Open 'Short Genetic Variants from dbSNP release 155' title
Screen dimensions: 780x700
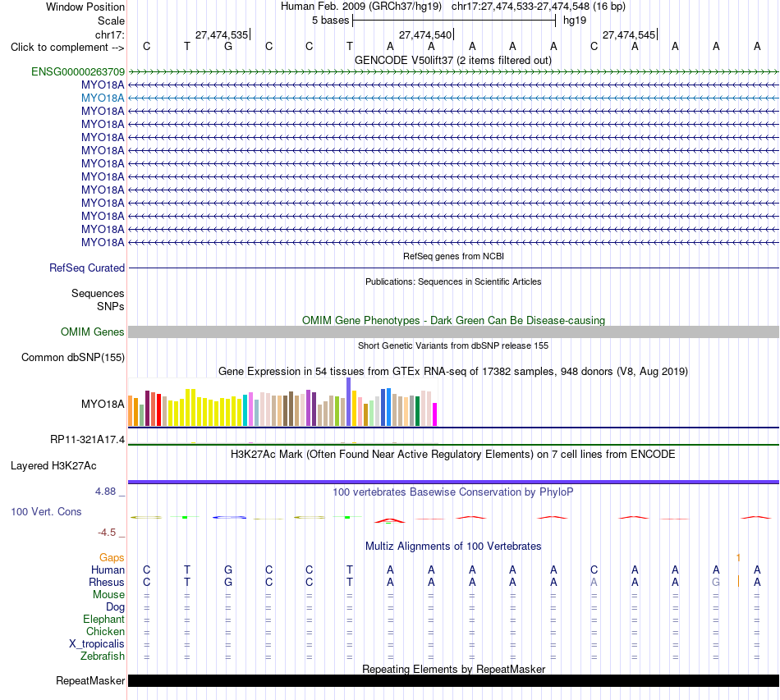click(453, 346)
